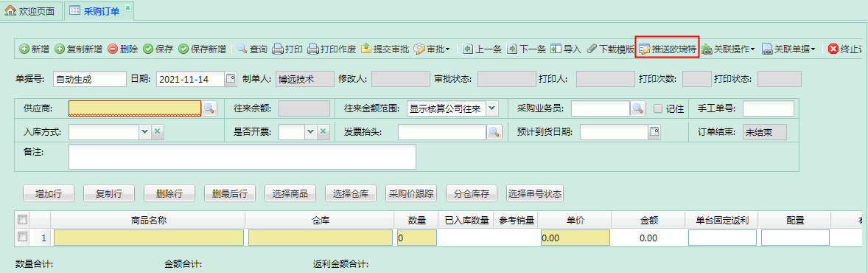Click the 采购业务员 input field
The height and width of the screenshot is (273, 868).
tap(600, 108)
